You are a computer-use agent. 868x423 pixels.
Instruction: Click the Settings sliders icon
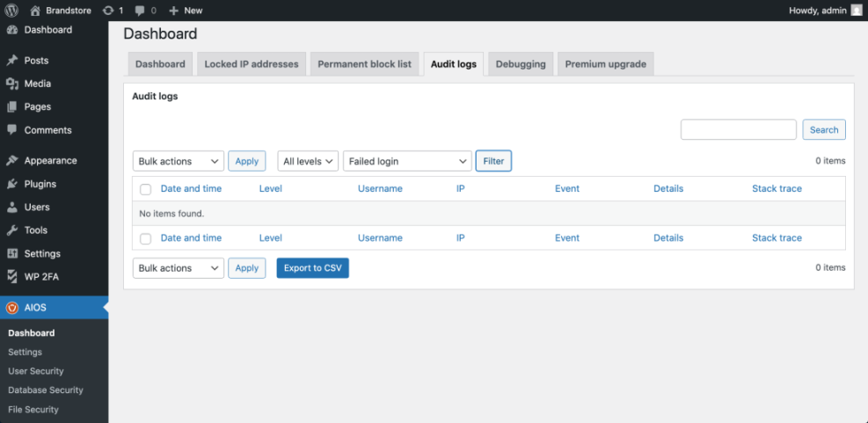(x=12, y=253)
